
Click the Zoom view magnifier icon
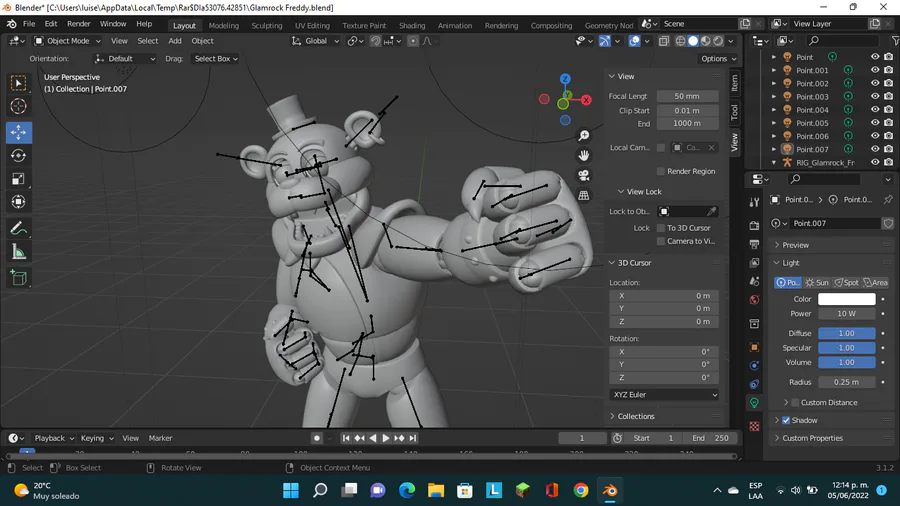tap(584, 136)
